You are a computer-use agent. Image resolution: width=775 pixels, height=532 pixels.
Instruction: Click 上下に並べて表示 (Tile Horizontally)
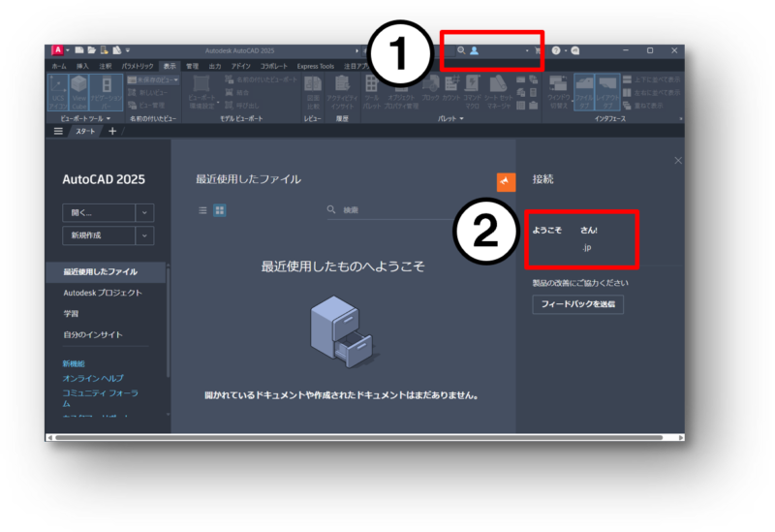click(651, 79)
